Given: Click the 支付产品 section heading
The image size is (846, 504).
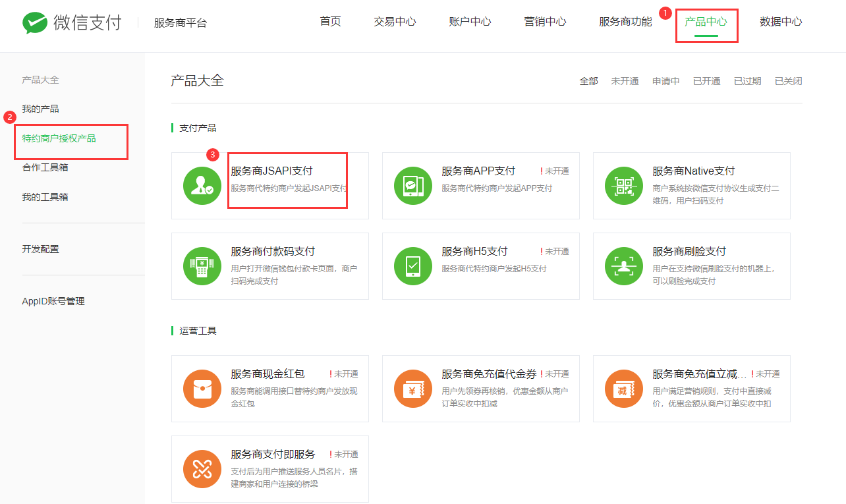Looking at the screenshot, I should (198, 128).
